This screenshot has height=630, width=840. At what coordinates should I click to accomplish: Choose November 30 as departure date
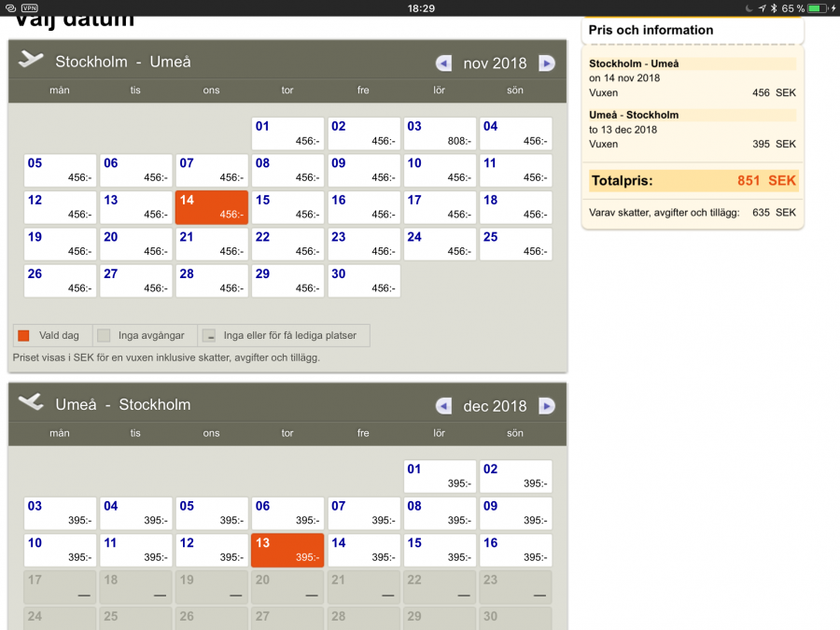(x=363, y=281)
